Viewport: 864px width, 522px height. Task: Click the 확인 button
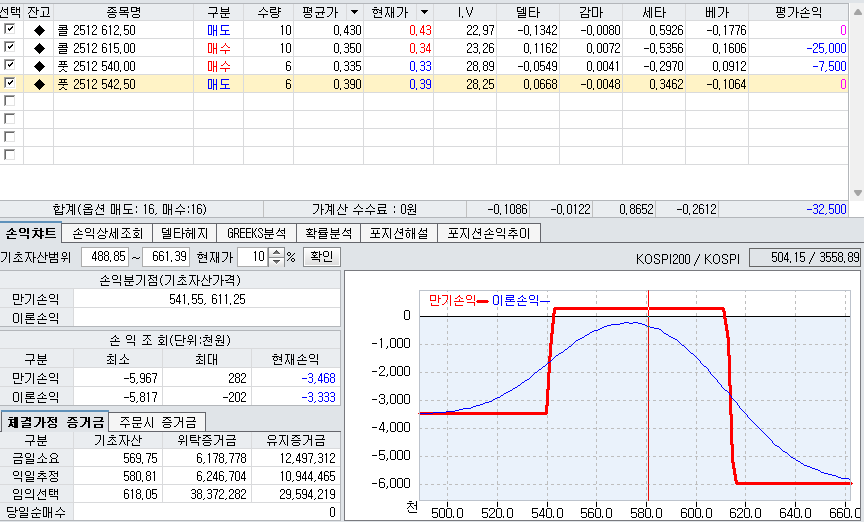pos(322,257)
